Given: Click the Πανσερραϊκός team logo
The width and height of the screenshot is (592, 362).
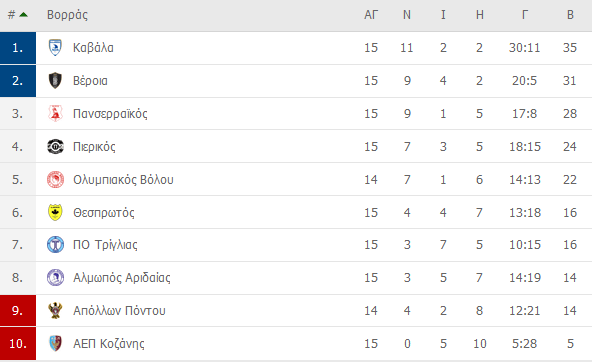Looking at the screenshot, I should click(x=55, y=114).
